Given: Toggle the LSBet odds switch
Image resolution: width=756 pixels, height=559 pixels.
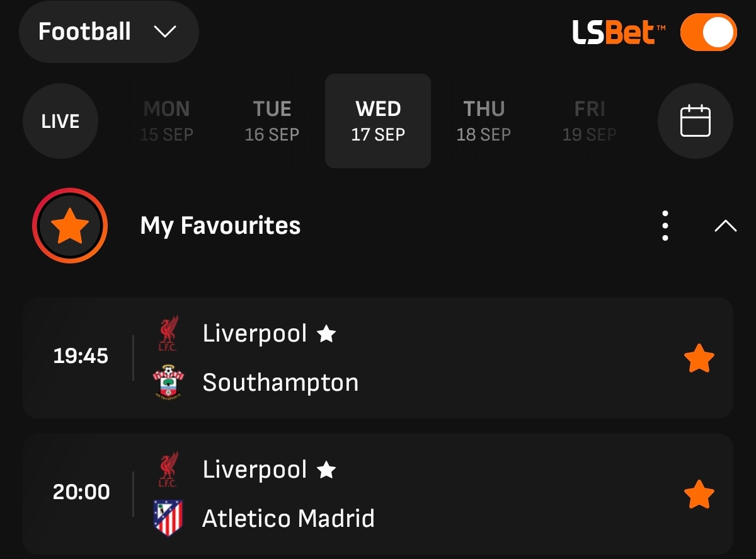Looking at the screenshot, I should [708, 32].
